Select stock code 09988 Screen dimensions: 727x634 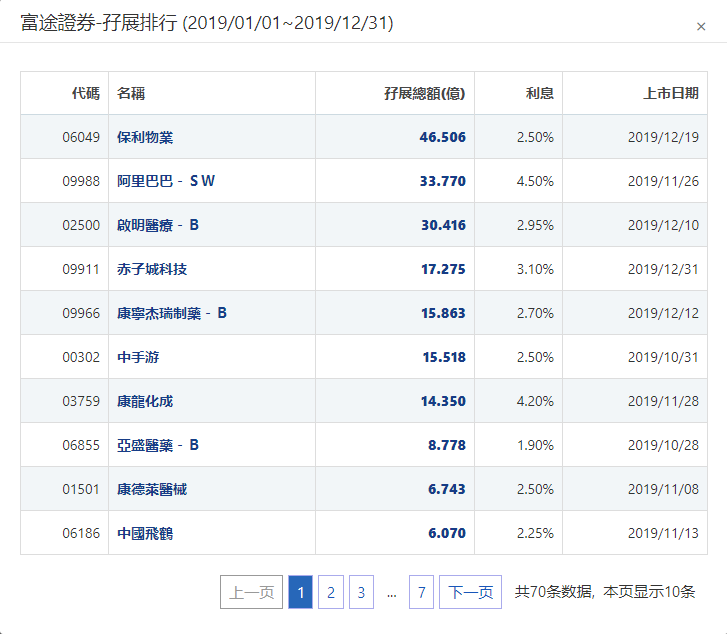[81, 181]
